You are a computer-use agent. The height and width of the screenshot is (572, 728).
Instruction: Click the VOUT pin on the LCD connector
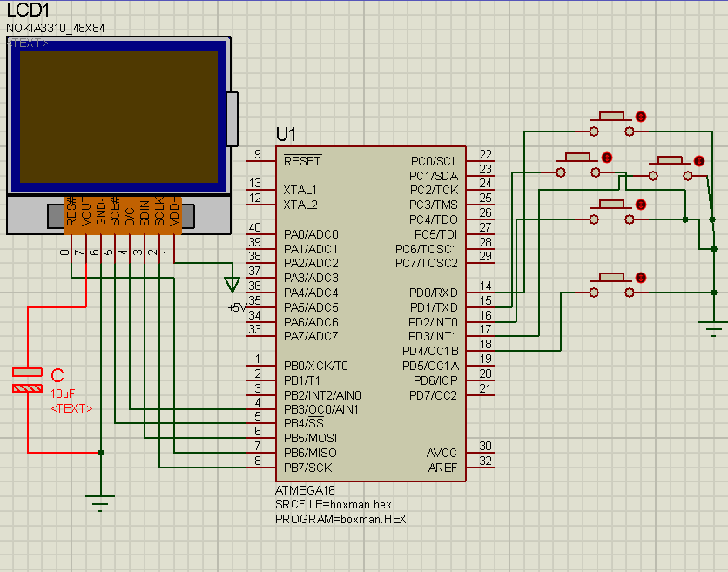(x=86, y=212)
